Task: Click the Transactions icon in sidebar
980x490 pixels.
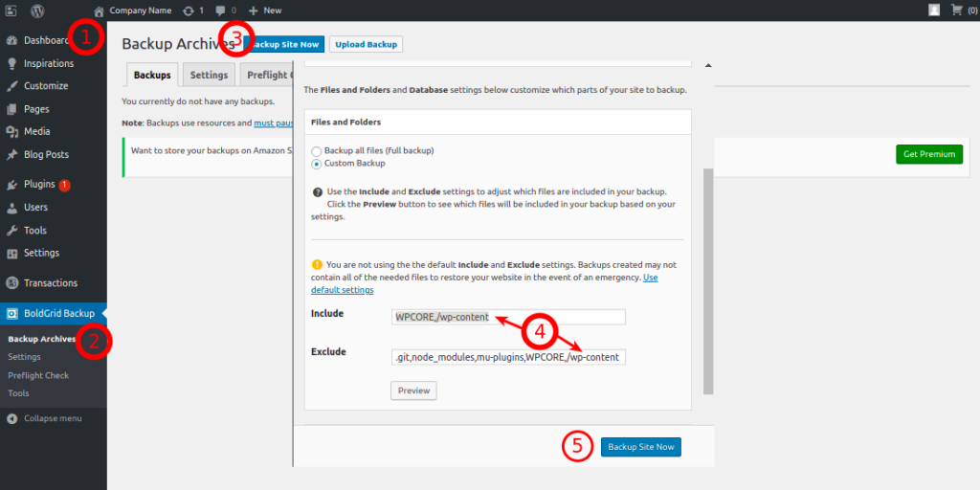Action: 11,283
